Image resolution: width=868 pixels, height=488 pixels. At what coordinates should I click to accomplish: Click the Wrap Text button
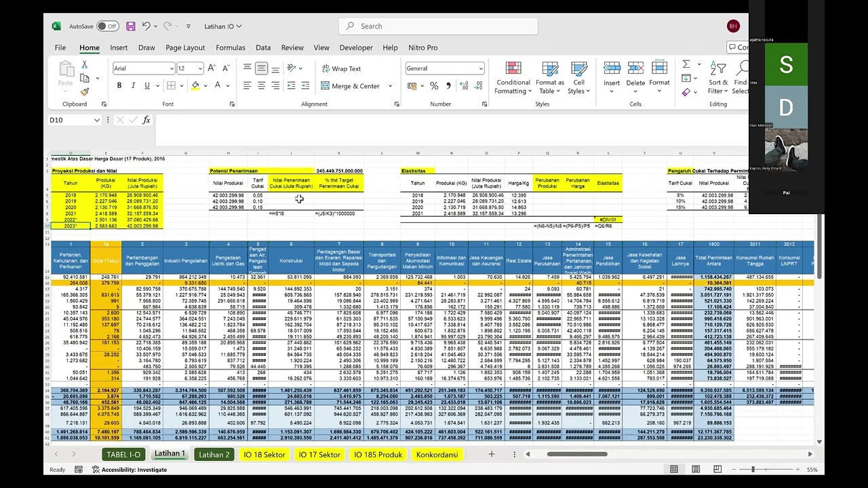coord(341,68)
